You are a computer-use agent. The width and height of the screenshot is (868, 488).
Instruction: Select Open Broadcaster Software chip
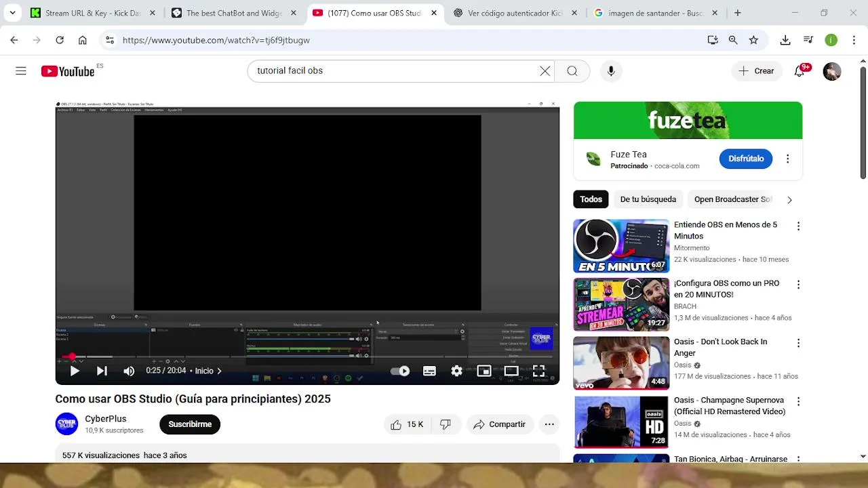tap(732, 199)
